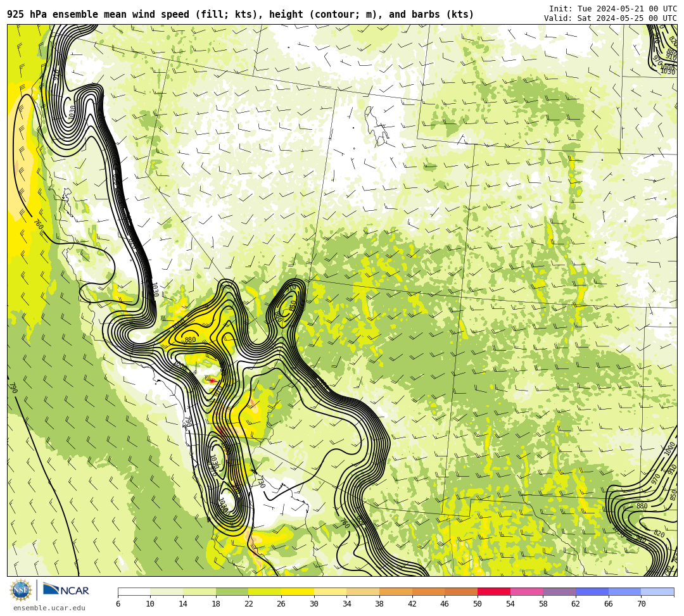
Task: Click the colorbar tick label '18'
Action: click(216, 604)
